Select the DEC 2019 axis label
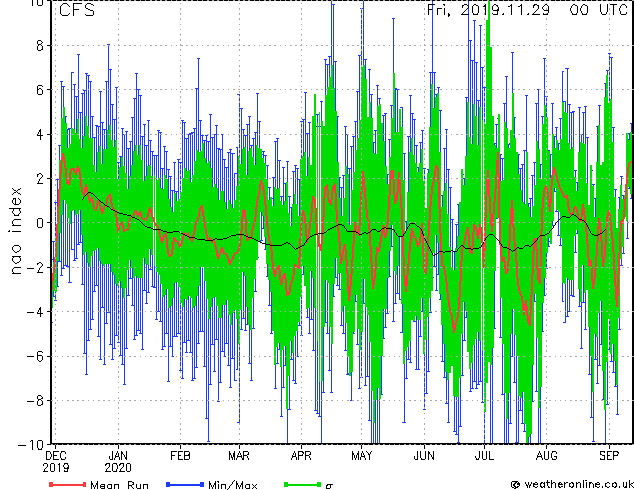Viewport: 634px width, 490px height. [x=56, y=462]
